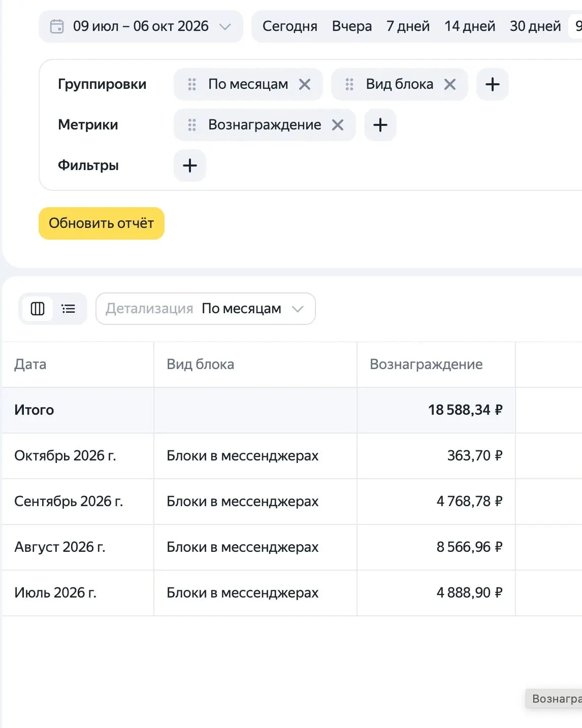Click the Июль 2026 г. row date
The height and width of the screenshot is (728, 582).
point(55,593)
